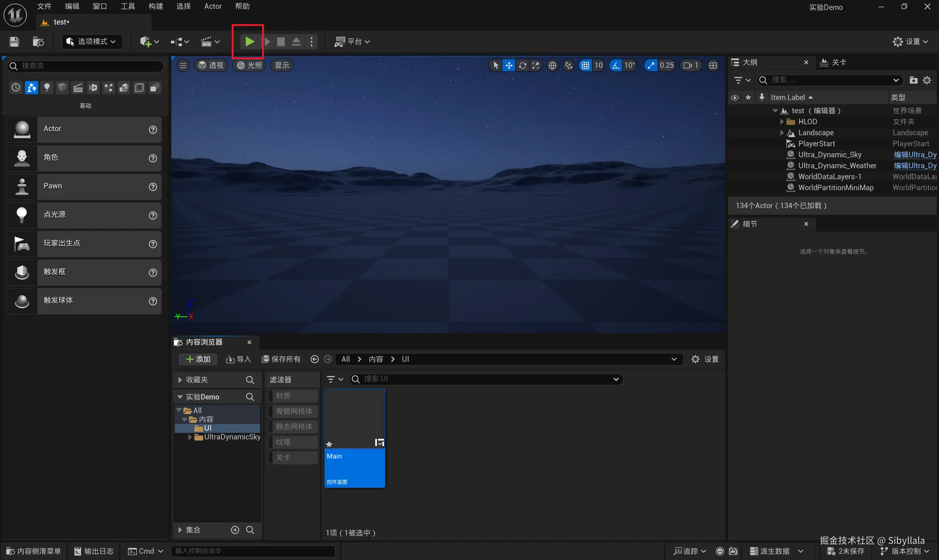Click the Lights category icon in Place Actors

[x=47, y=88]
